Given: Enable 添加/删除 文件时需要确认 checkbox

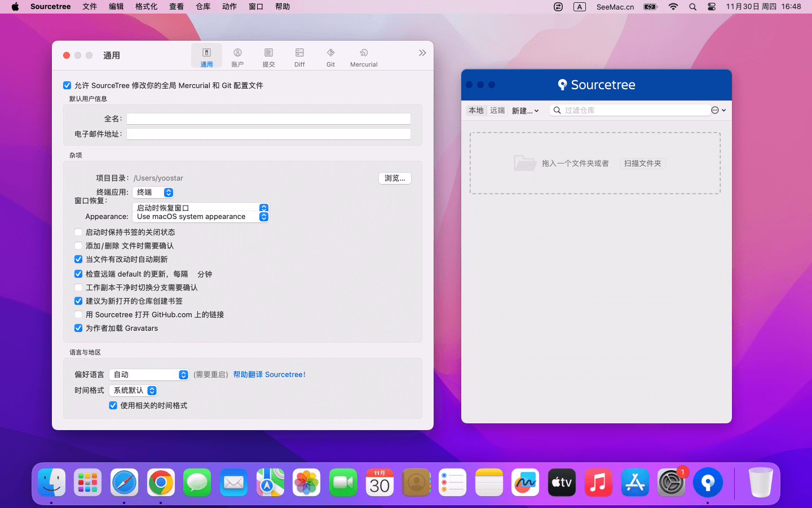Looking at the screenshot, I should (x=78, y=246).
